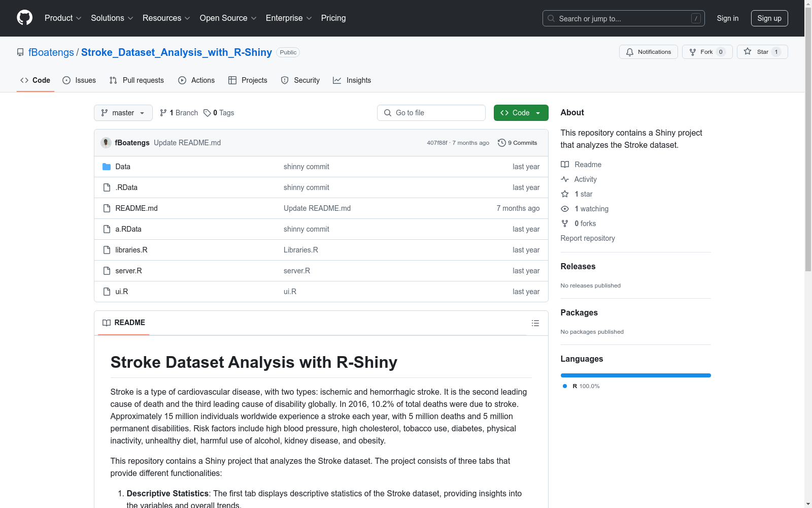Open the green Code dropdown
The image size is (812, 508).
pyautogui.click(x=521, y=113)
